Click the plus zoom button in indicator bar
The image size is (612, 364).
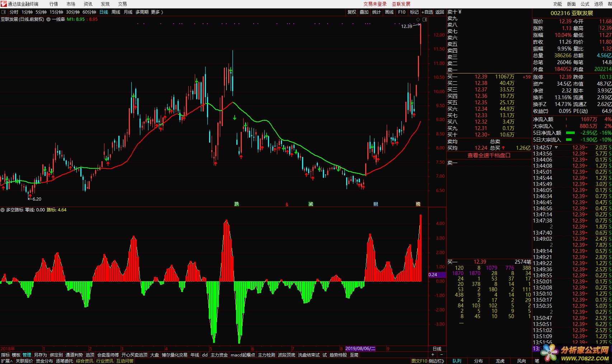433,355
